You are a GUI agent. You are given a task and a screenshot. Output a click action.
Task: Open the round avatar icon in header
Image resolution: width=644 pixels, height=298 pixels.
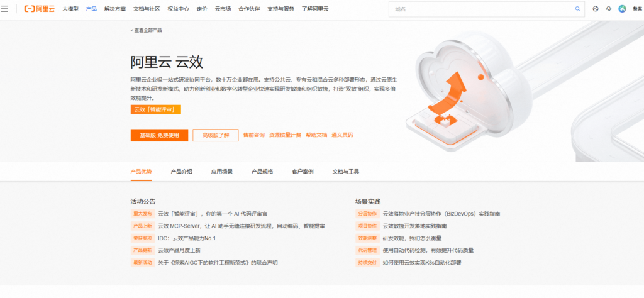(x=622, y=9)
